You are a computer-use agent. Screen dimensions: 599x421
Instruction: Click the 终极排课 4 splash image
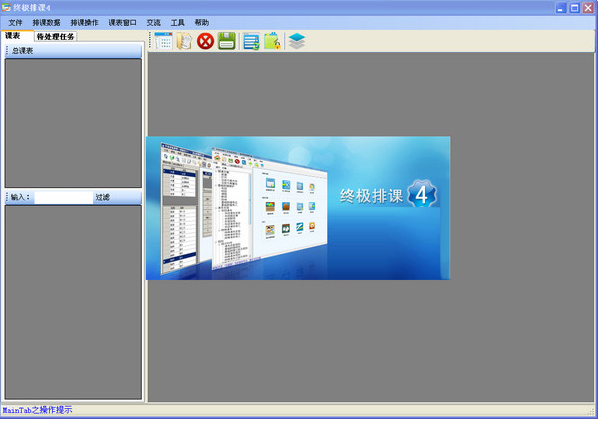[x=298, y=208]
